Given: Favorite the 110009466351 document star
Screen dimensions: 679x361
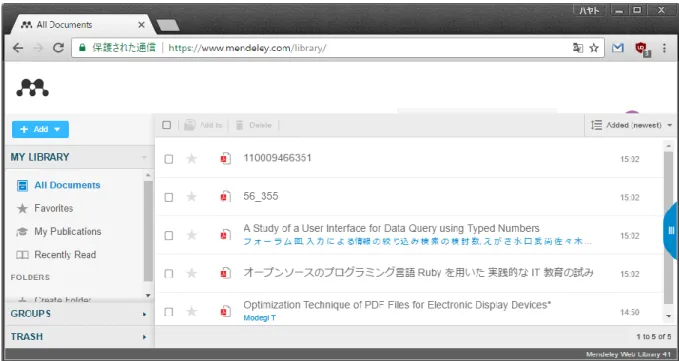Looking at the screenshot, I should (x=191, y=158).
